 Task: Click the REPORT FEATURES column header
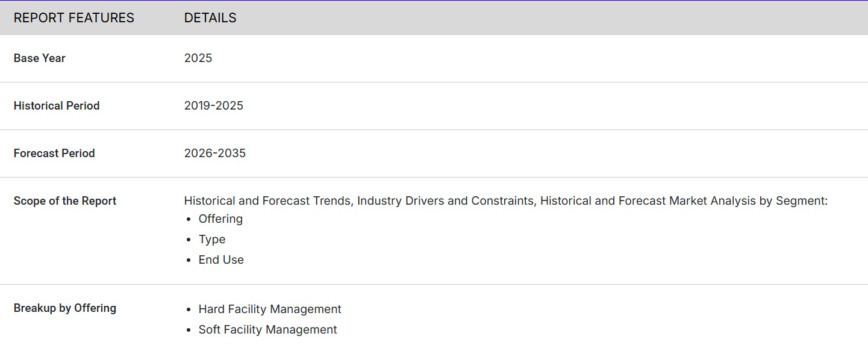click(73, 18)
